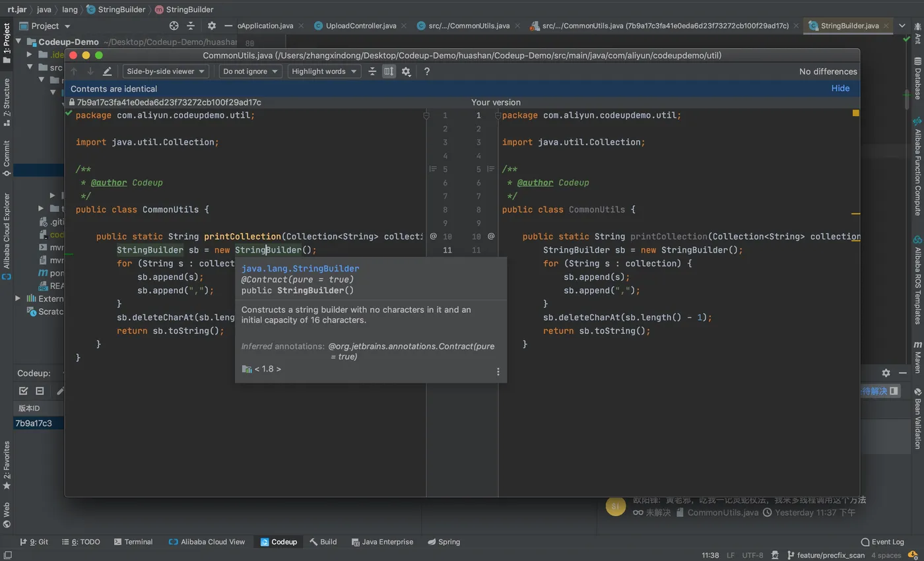The height and width of the screenshot is (561, 924).
Task: Open Alibaba ROS Templates side panel
Action: pos(917,279)
